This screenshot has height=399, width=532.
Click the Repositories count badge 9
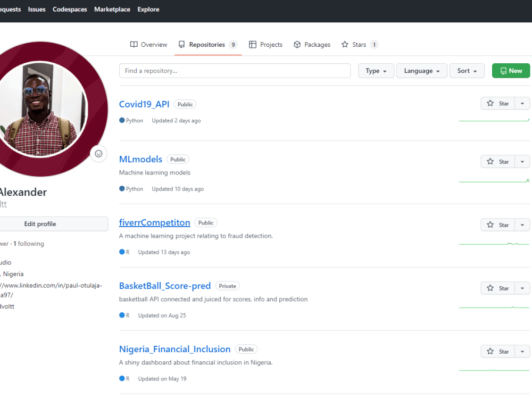pyautogui.click(x=233, y=45)
